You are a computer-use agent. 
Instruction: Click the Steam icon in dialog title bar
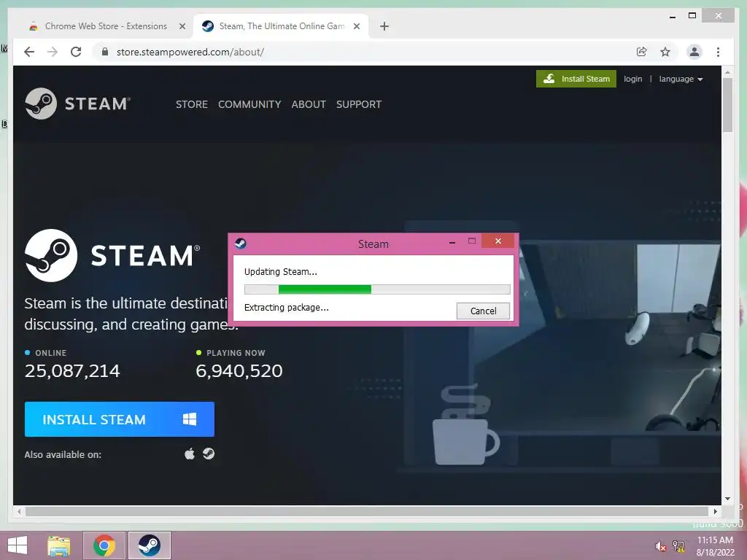pos(241,244)
